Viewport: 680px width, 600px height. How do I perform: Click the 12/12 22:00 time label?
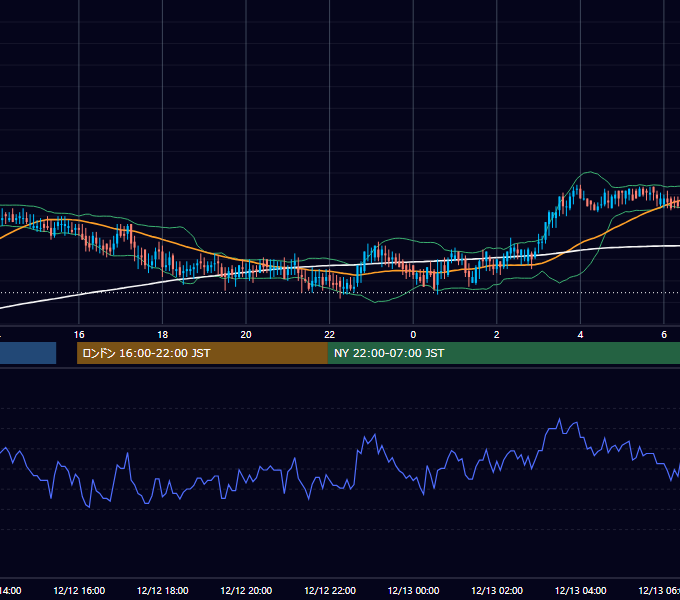click(x=330, y=590)
